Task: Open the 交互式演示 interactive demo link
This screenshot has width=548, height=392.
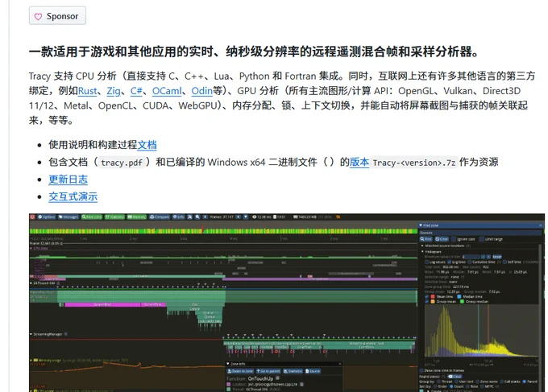Action: tap(73, 196)
